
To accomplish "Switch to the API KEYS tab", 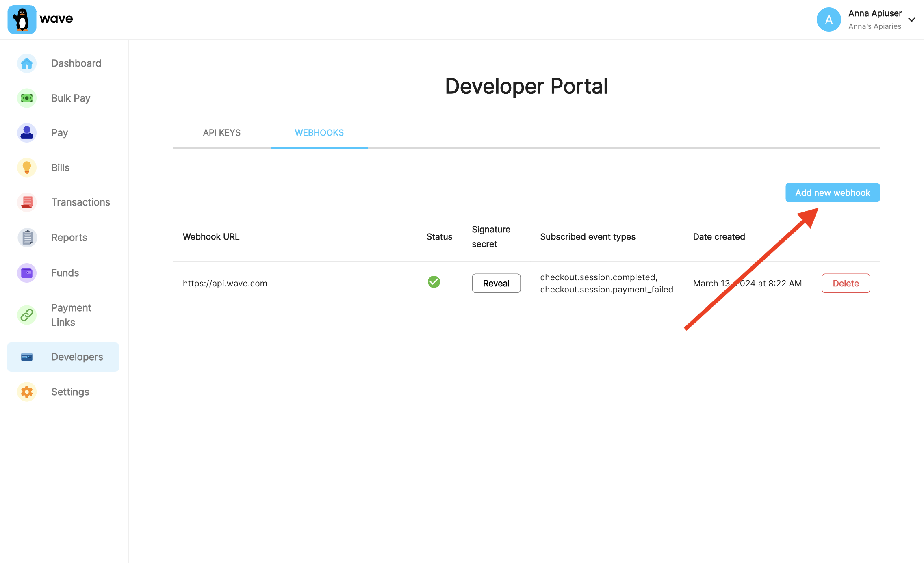I will point(221,132).
